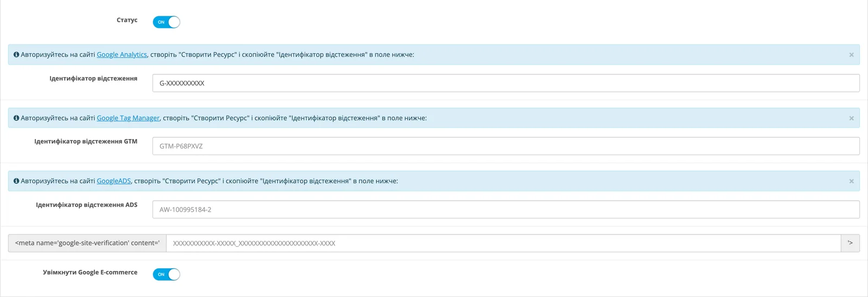Toggle the Статус switch

tap(166, 22)
